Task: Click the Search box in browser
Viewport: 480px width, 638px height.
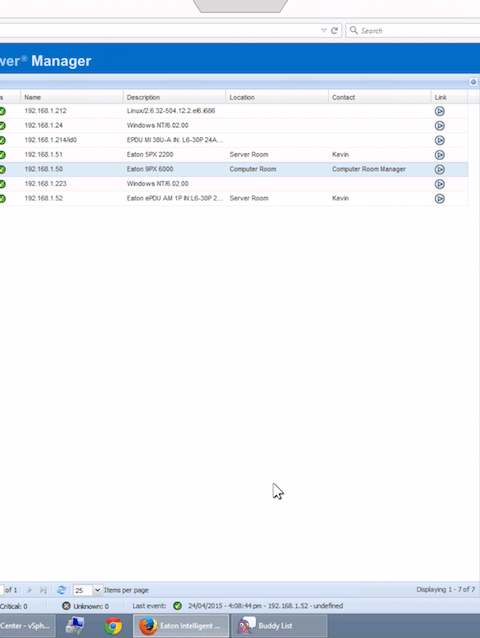Action: (x=413, y=31)
